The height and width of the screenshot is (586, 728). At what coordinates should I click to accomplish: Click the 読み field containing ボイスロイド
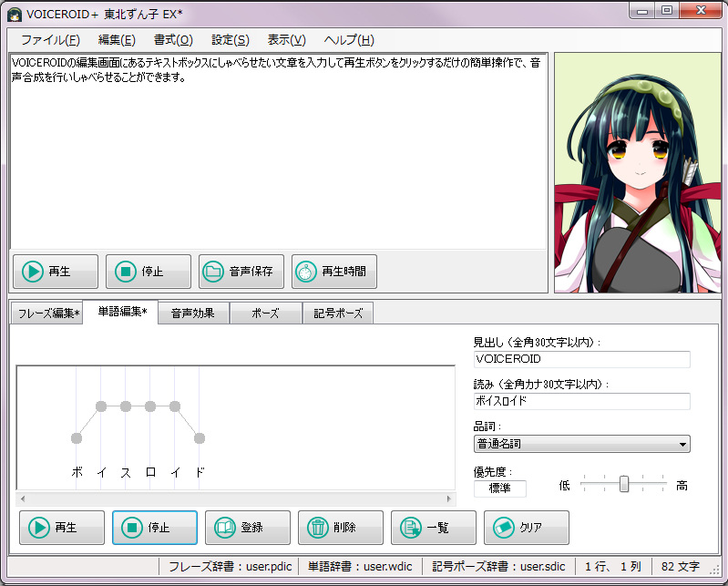pyautogui.click(x=581, y=401)
